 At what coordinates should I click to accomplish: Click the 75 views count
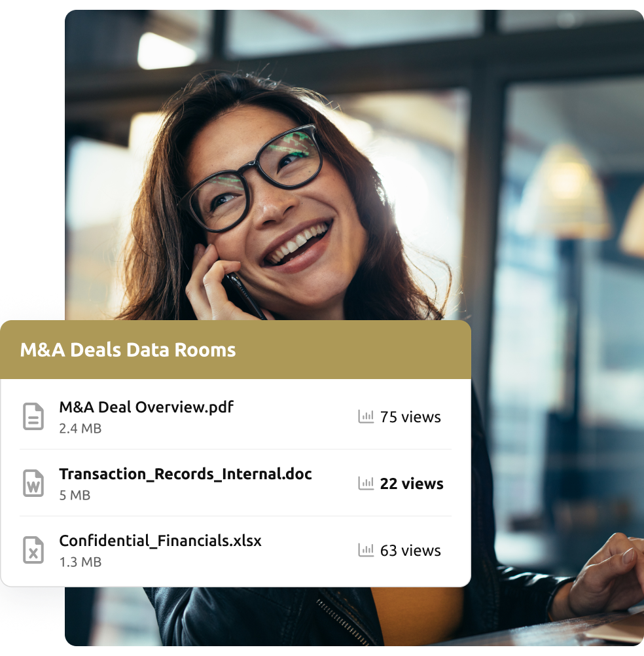pyautogui.click(x=410, y=417)
